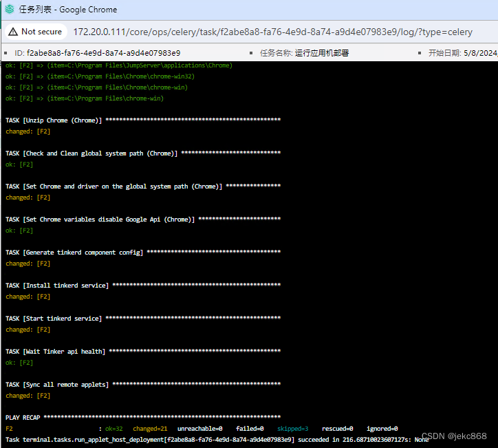Click TASK Set Chrome variables disable Google Api
This screenshot has width=498, height=448.
[x=143, y=220]
